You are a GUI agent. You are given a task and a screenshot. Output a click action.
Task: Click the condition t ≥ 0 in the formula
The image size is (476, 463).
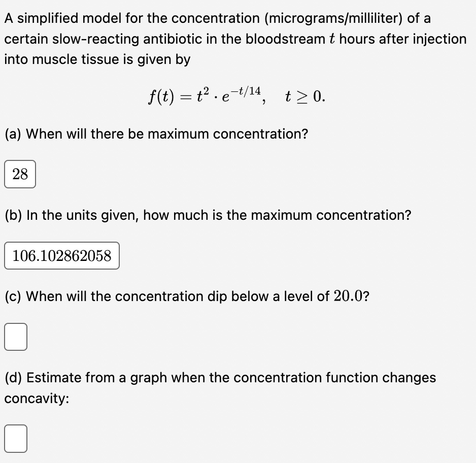pyautogui.click(x=304, y=95)
